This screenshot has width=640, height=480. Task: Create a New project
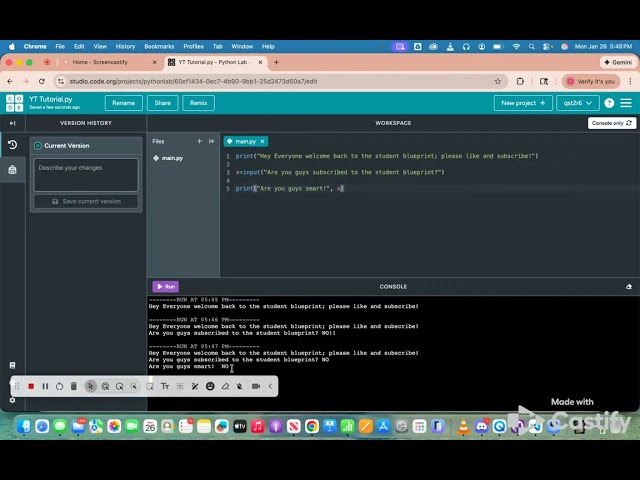click(x=523, y=103)
